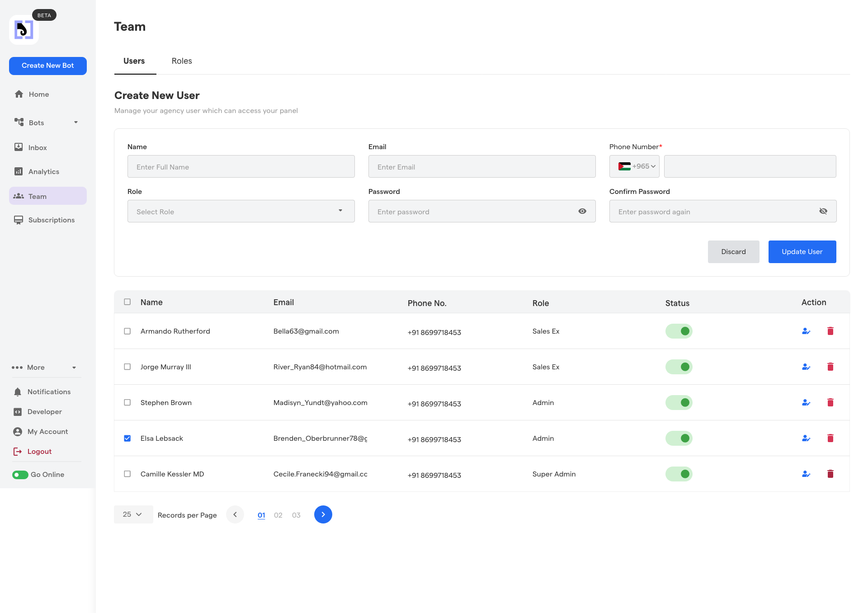Delete Jorge Murray III row
Image resolution: width=868 pixels, height=613 pixels.
point(830,367)
